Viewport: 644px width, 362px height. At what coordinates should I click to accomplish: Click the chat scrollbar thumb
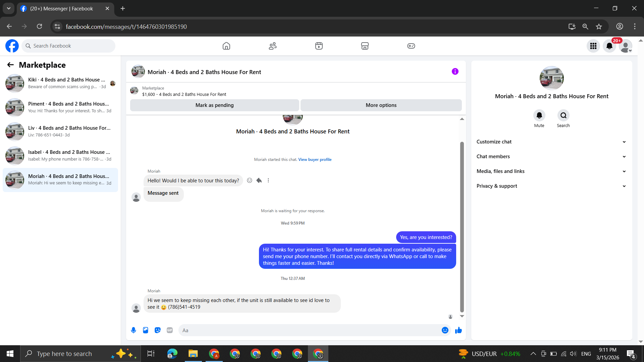click(x=462, y=227)
